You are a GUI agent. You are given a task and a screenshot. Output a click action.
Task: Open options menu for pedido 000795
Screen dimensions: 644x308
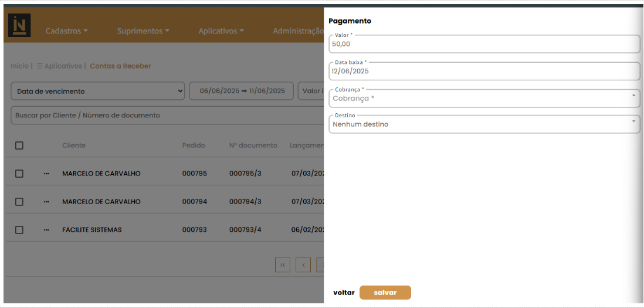coord(46,174)
